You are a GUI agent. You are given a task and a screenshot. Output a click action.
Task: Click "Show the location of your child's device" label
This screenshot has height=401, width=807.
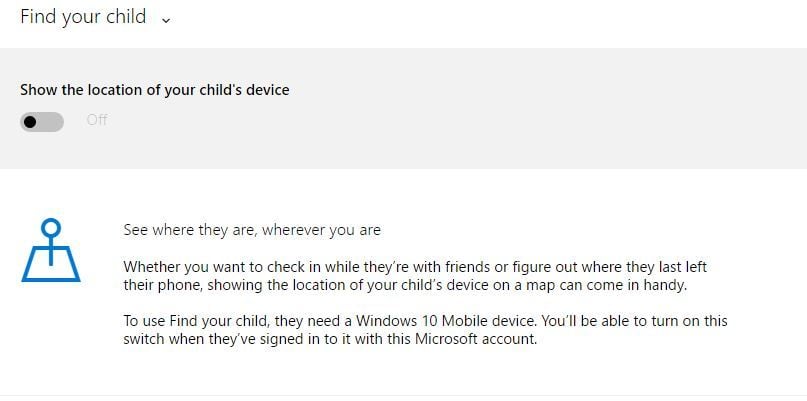pyautogui.click(x=154, y=90)
